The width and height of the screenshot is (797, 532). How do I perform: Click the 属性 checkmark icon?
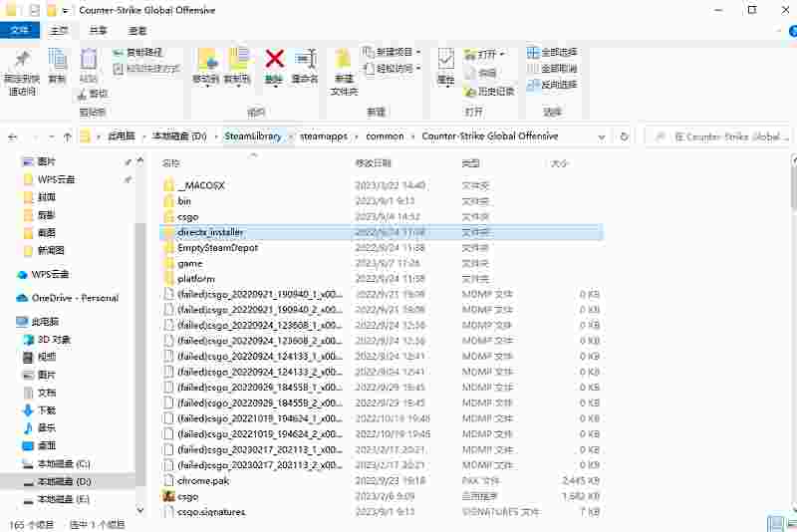[x=445, y=60]
